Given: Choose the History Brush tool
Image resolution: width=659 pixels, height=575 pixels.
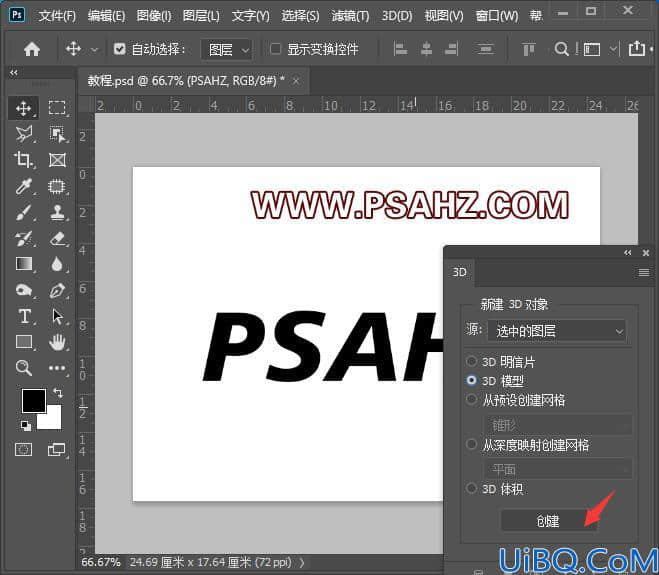Looking at the screenshot, I should [24, 238].
